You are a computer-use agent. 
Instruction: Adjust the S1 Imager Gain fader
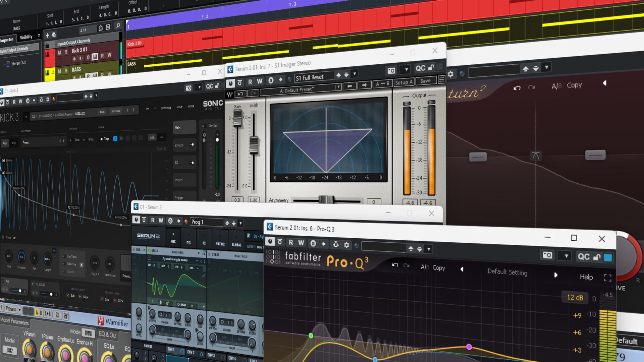point(237,118)
